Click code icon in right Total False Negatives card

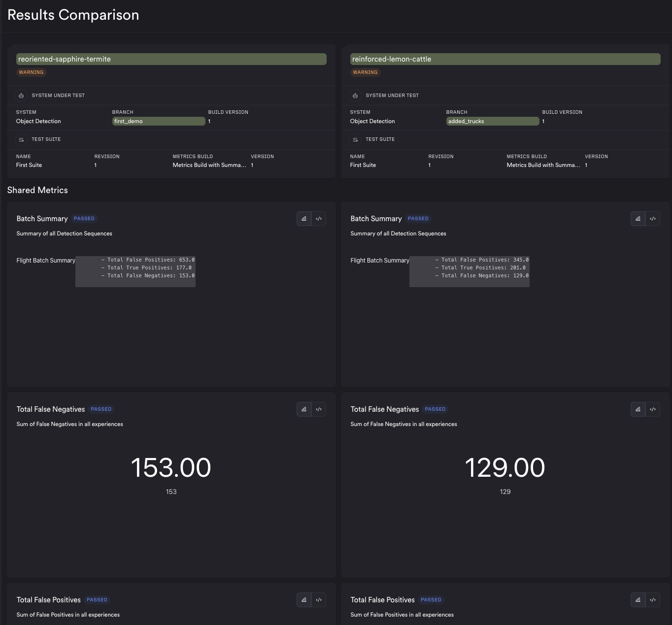click(653, 409)
